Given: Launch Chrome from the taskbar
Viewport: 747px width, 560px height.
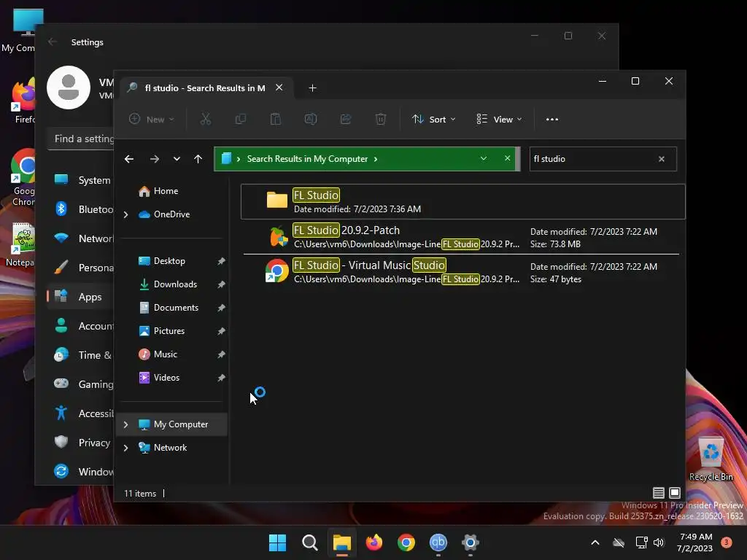Looking at the screenshot, I should coord(406,542).
